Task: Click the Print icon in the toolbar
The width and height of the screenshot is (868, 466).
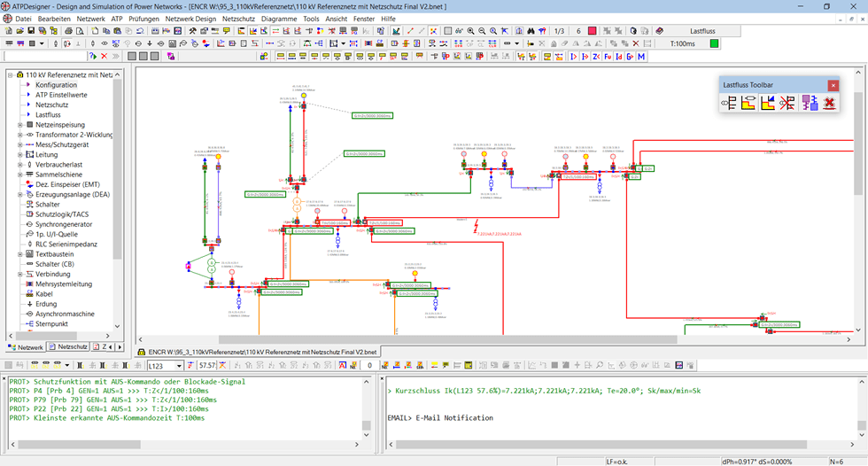Action: point(68,31)
